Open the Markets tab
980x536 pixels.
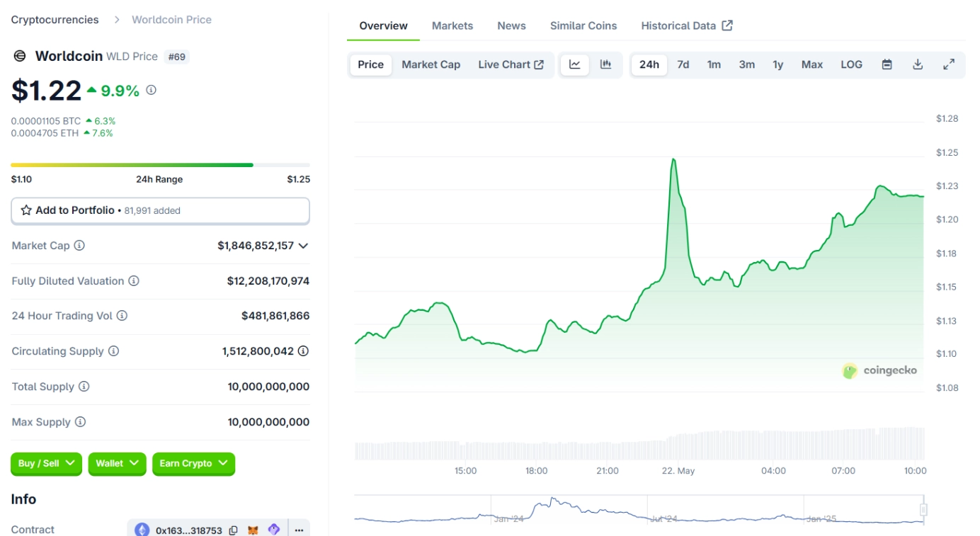point(452,25)
